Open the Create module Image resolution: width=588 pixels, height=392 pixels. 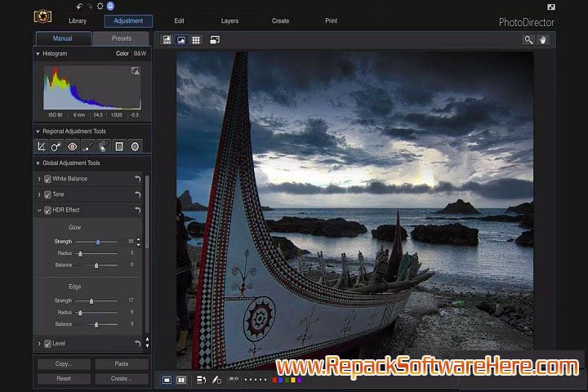[280, 21]
